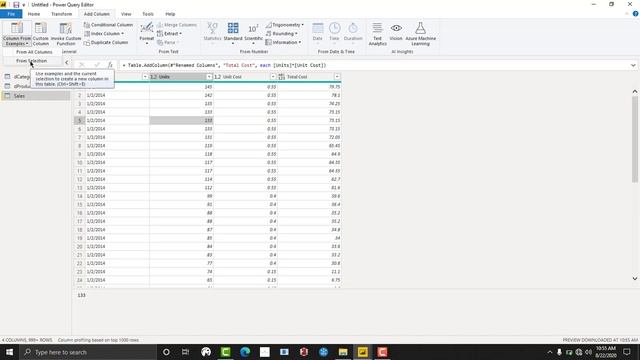Click Duplicate Column in the ribbon
Image resolution: width=640 pixels, height=360 pixels.
106,42
